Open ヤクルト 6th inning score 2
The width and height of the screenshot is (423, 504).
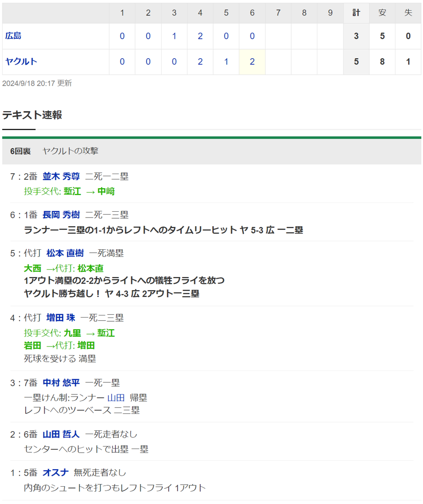(252, 62)
